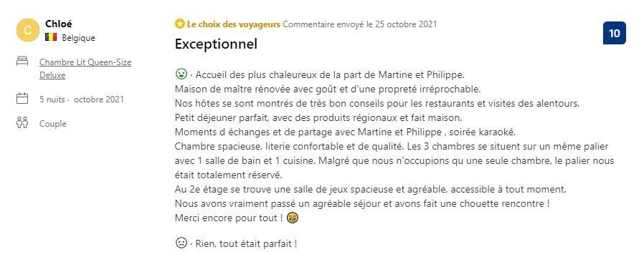Click the Belgium flag icon

click(50, 37)
